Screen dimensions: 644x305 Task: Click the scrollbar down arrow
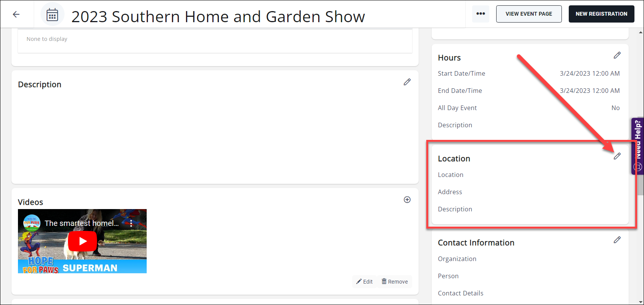tap(641, 302)
